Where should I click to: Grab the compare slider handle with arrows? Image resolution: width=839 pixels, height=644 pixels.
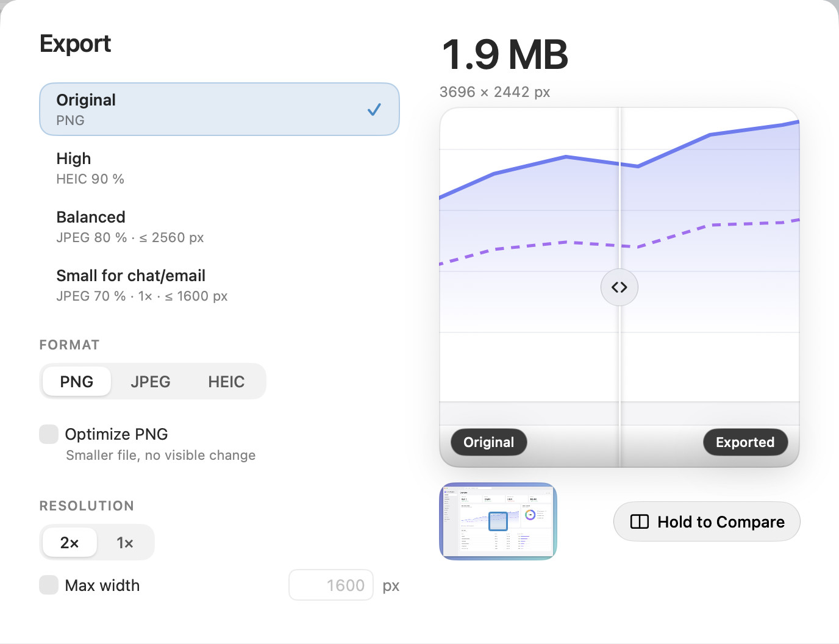click(x=619, y=287)
